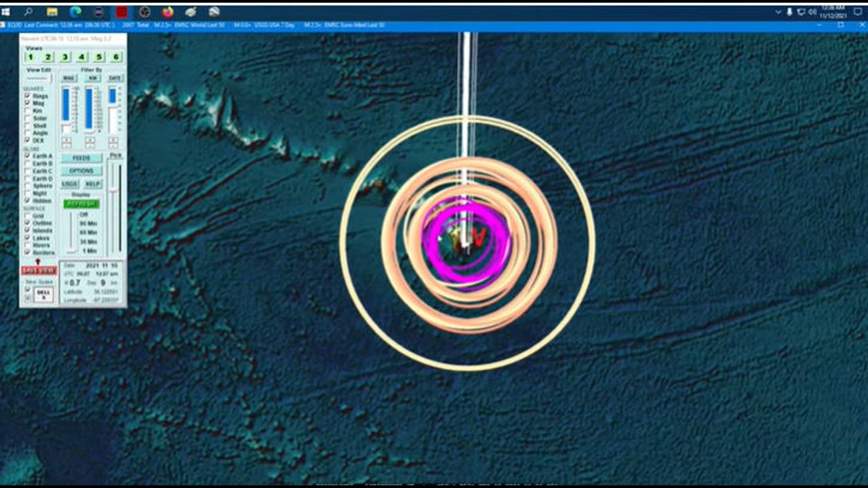Open the OPTIONS button
Screen dimensions: 868x488
point(81,171)
